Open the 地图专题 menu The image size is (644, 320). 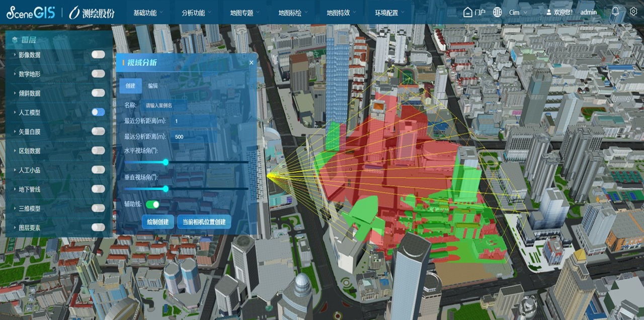[x=245, y=13]
